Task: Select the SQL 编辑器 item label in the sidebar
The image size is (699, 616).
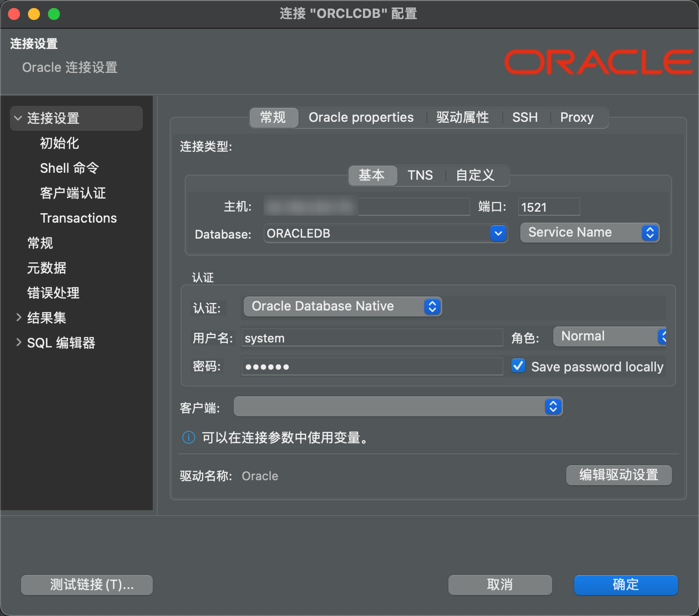Action: point(61,343)
